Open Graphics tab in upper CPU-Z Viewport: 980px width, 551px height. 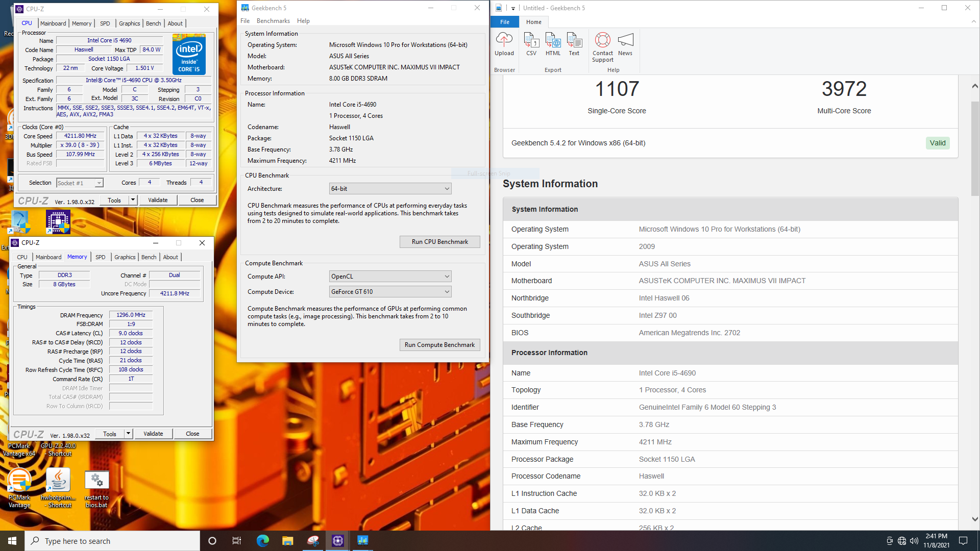[x=129, y=23]
